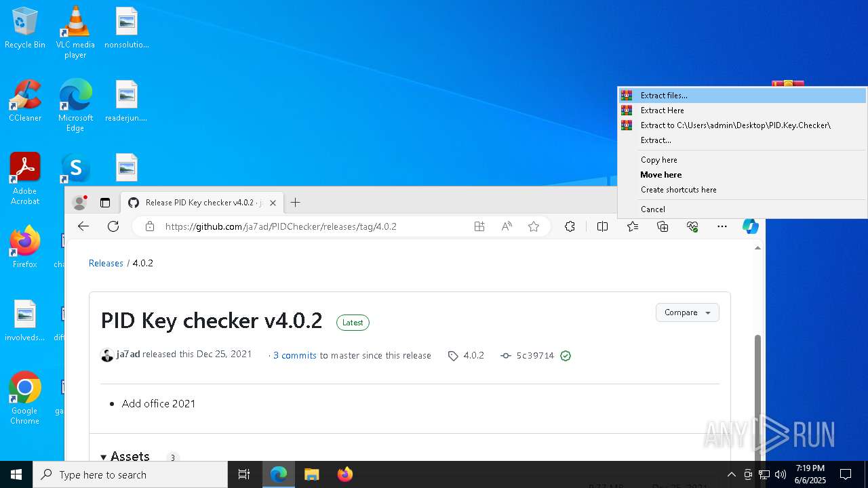Choose Extract to PID.Key.Checker folder option
868x488 pixels.
(x=743, y=125)
